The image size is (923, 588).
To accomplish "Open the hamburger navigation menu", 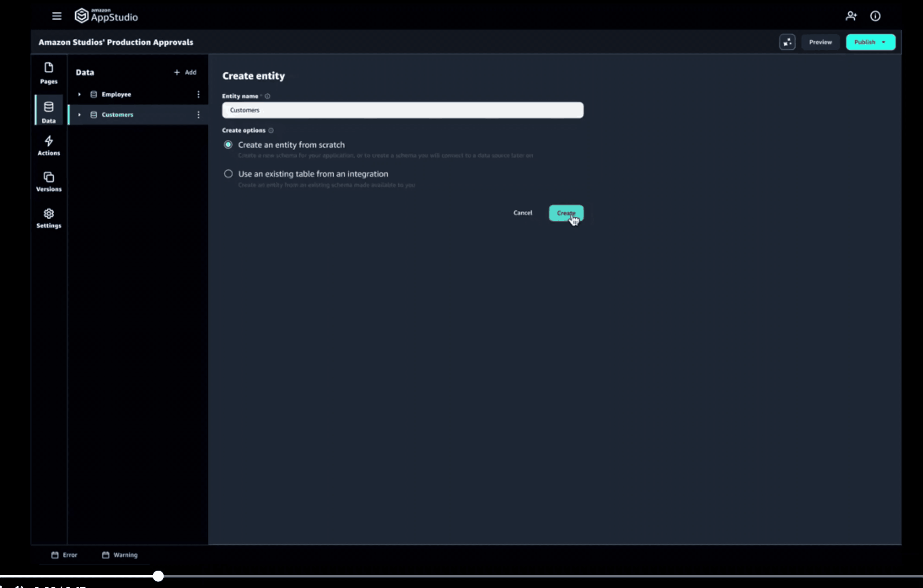I will [57, 16].
